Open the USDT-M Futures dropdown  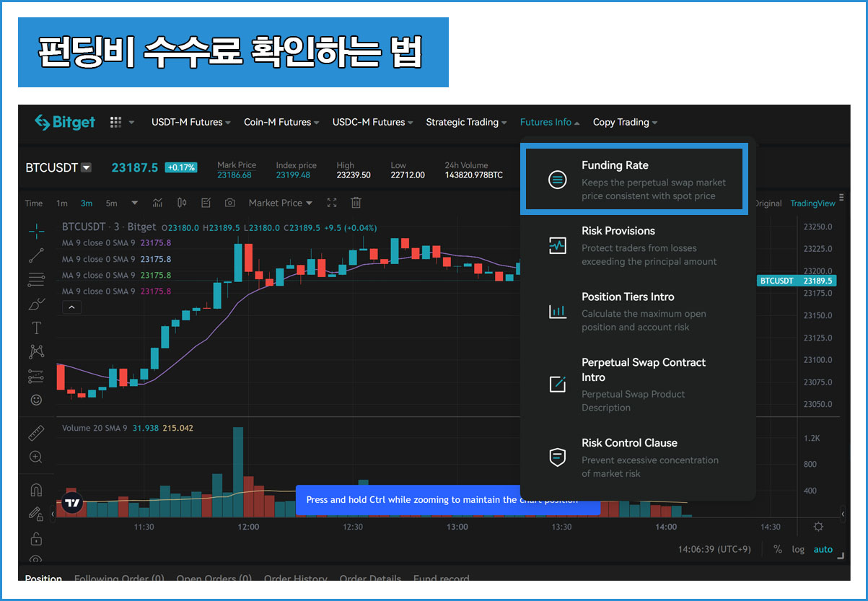click(191, 123)
